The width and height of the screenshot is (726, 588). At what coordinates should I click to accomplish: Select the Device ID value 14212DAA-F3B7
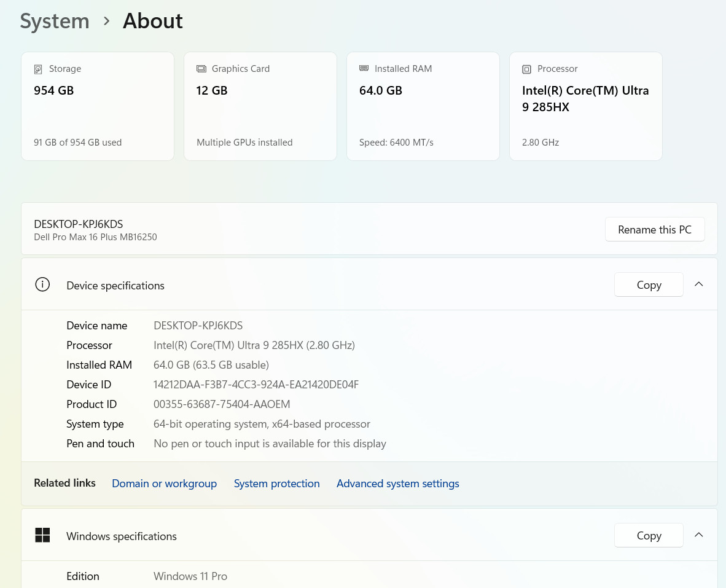(256, 385)
